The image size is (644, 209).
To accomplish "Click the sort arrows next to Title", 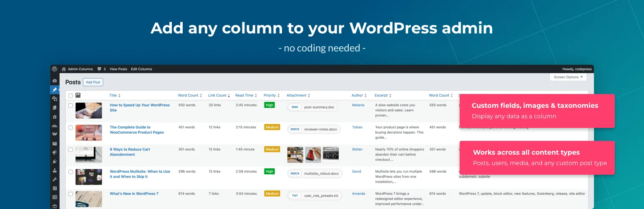I will 119,96.
